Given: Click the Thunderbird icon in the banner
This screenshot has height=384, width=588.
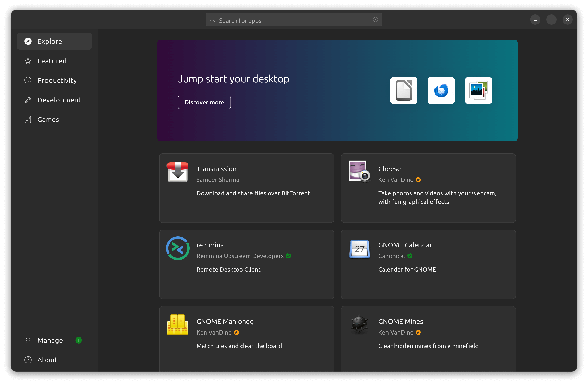Looking at the screenshot, I should (x=441, y=91).
